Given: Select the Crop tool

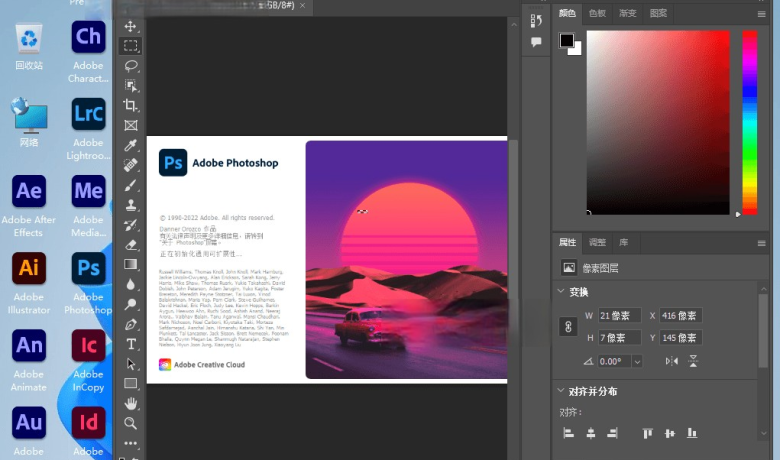Looking at the screenshot, I should (131, 105).
